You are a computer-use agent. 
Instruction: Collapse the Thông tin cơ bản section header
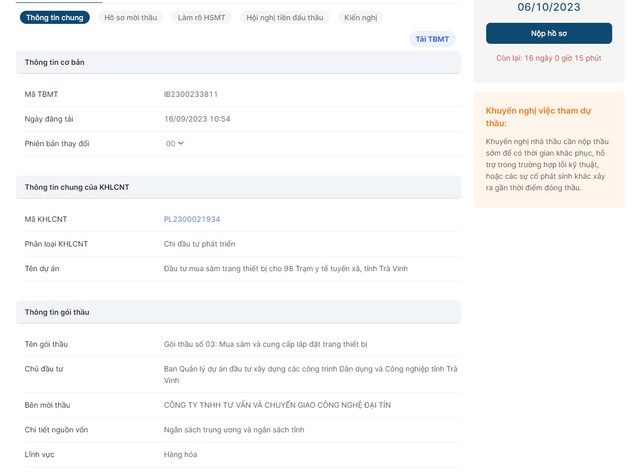click(x=238, y=62)
